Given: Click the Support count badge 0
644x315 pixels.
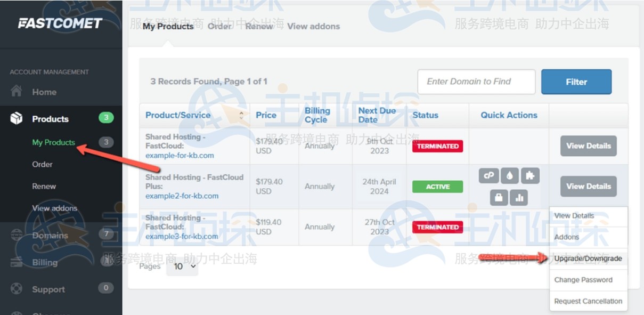Looking at the screenshot, I should pos(106,288).
